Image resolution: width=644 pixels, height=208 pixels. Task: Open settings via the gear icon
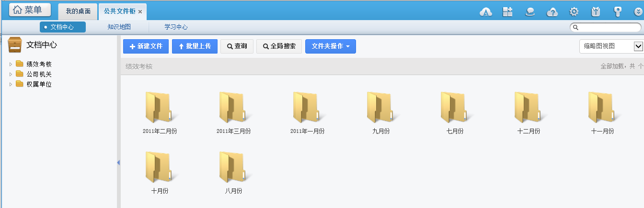coord(574,12)
